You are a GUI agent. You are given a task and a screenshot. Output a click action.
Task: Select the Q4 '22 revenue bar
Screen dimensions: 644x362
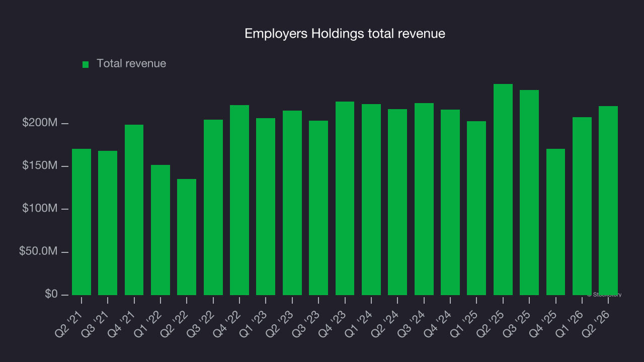[239, 200]
